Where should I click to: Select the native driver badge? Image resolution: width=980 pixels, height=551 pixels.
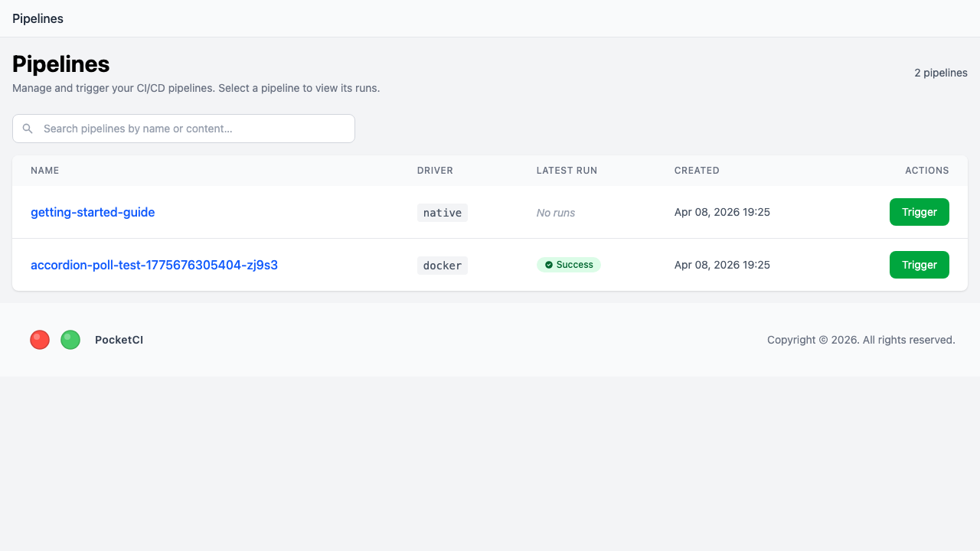443,213
